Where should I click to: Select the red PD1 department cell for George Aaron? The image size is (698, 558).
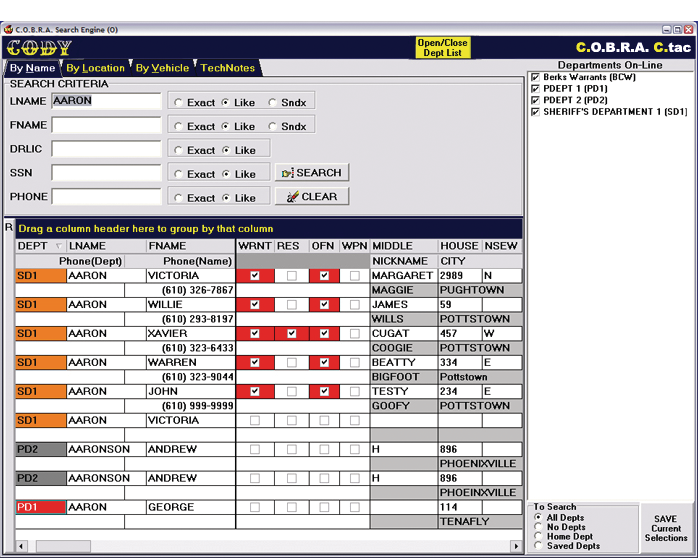pos(40,507)
